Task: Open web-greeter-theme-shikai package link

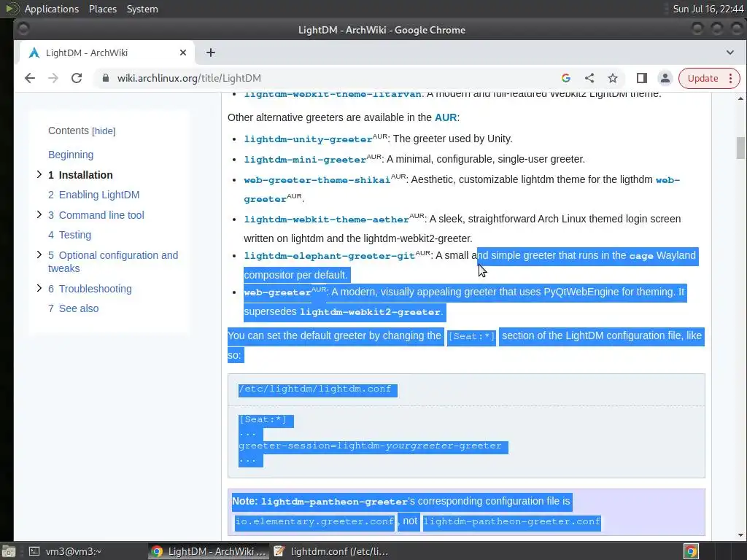Action: [317, 180]
